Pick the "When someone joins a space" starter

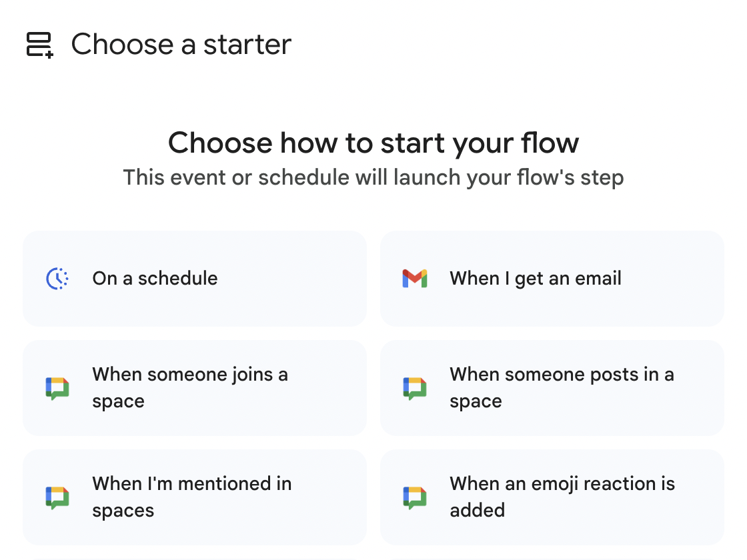click(194, 387)
